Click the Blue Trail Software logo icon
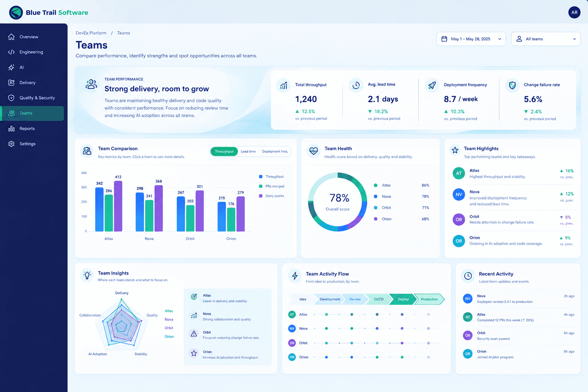 click(16, 13)
